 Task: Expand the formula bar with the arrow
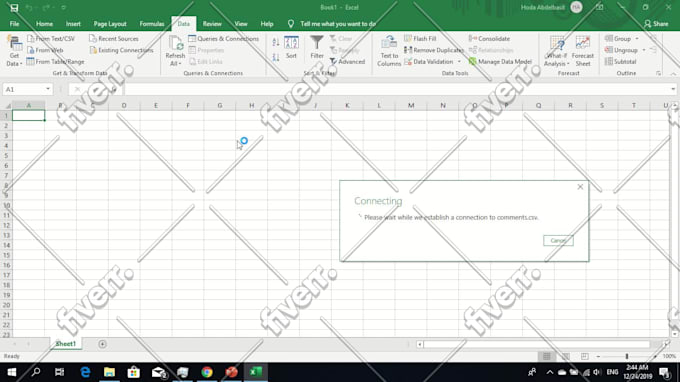click(x=673, y=89)
